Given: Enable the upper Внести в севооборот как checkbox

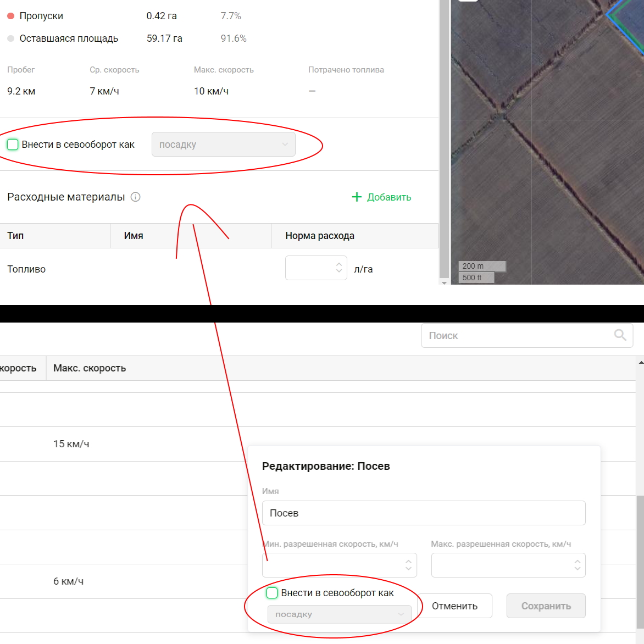Looking at the screenshot, I should click(x=13, y=145).
